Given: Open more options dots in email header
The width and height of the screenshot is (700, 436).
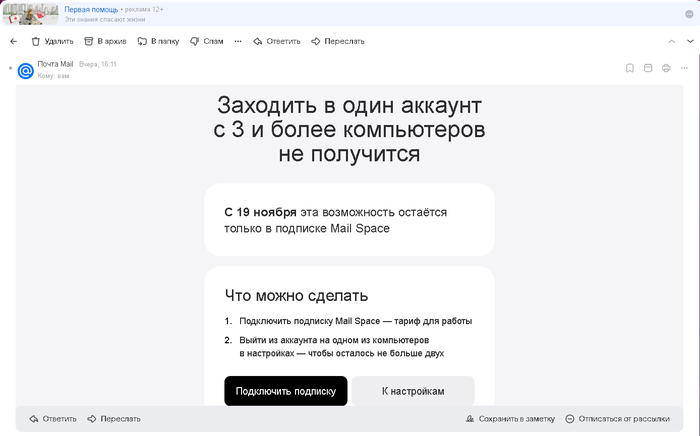Looking at the screenshot, I should click(684, 68).
